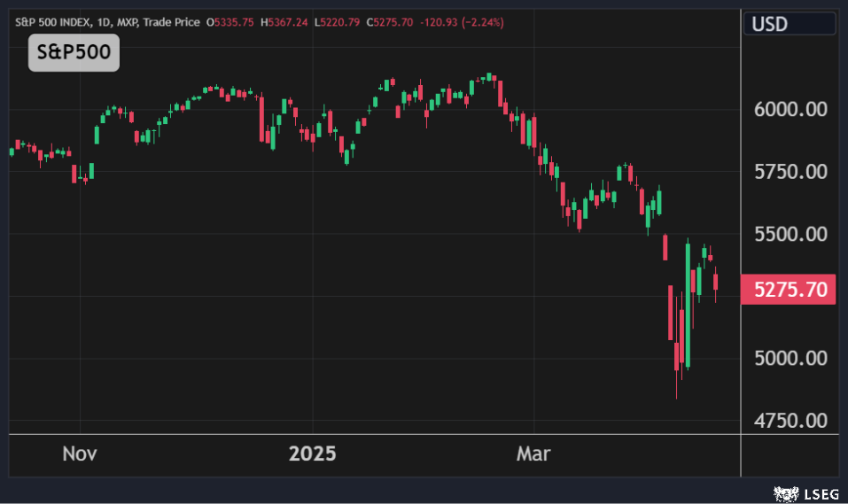This screenshot has height=504, width=848.
Task: Click the change value -120.93 (-2.24%)
Action: 462,22
